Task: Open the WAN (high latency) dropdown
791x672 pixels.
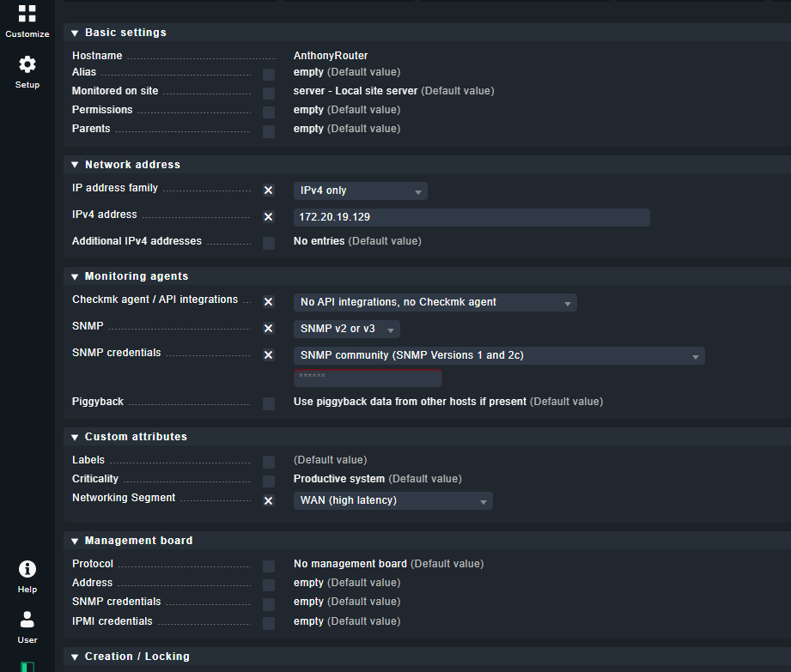Action: pos(392,501)
